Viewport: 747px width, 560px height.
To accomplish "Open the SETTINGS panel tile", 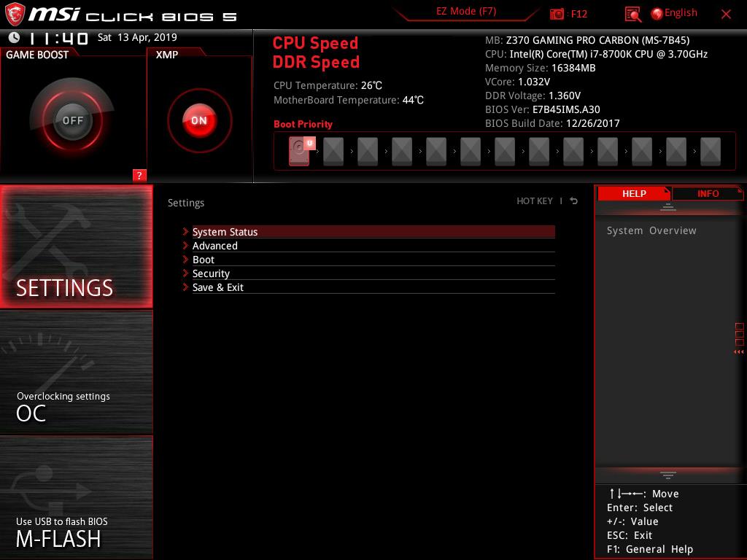I will (x=76, y=246).
